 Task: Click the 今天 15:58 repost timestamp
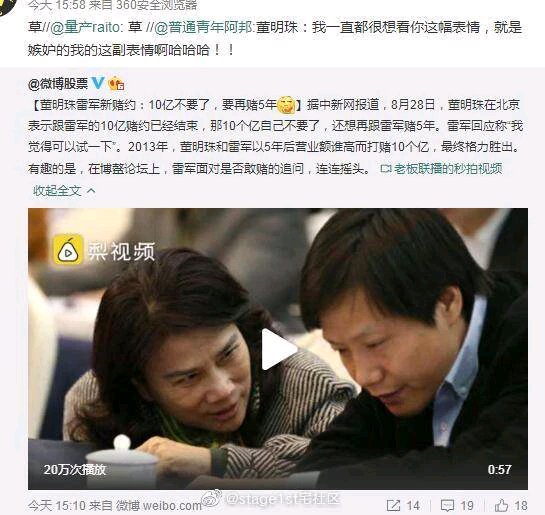(56, 5)
